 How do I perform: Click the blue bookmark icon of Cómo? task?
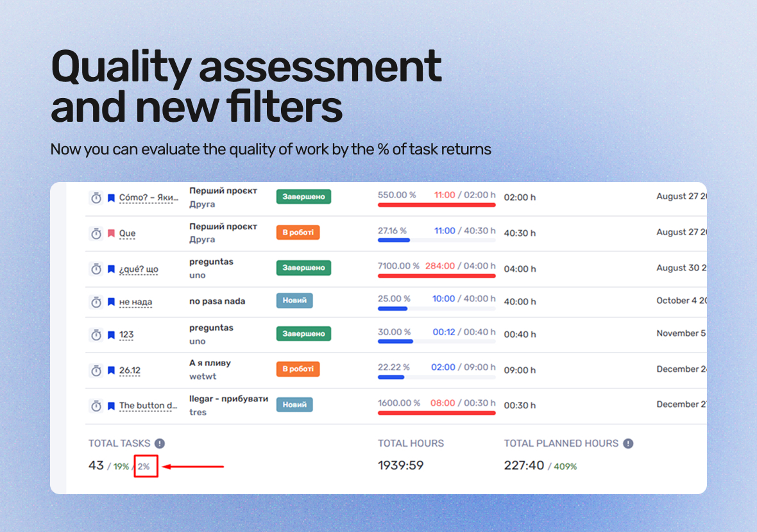point(111,198)
